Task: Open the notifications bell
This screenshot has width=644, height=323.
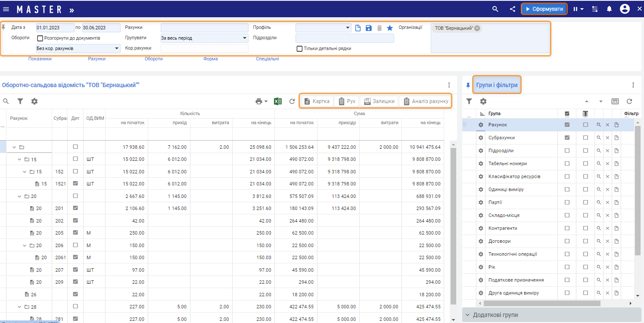Action: tap(609, 9)
